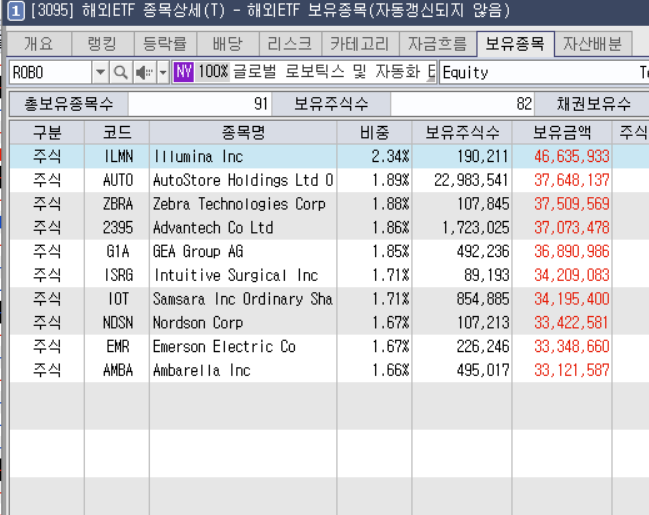Sort by the 비중 column header

click(x=375, y=132)
